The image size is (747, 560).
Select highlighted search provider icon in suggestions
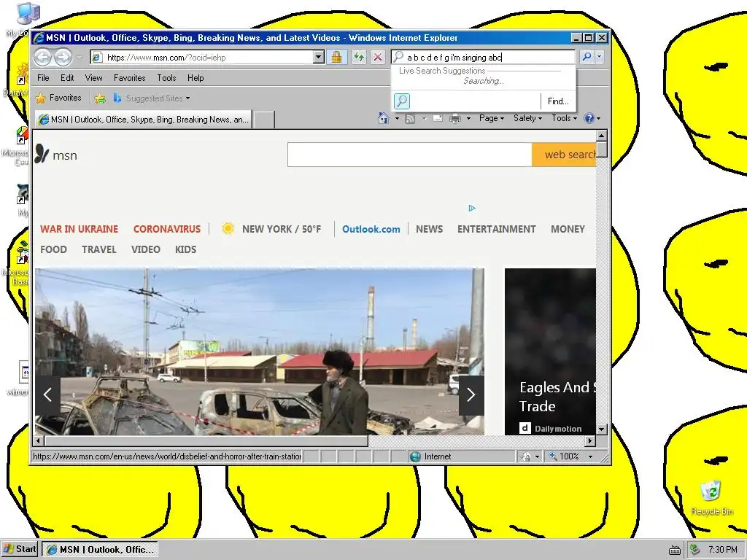pyautogui.click(x=402, y=101)
